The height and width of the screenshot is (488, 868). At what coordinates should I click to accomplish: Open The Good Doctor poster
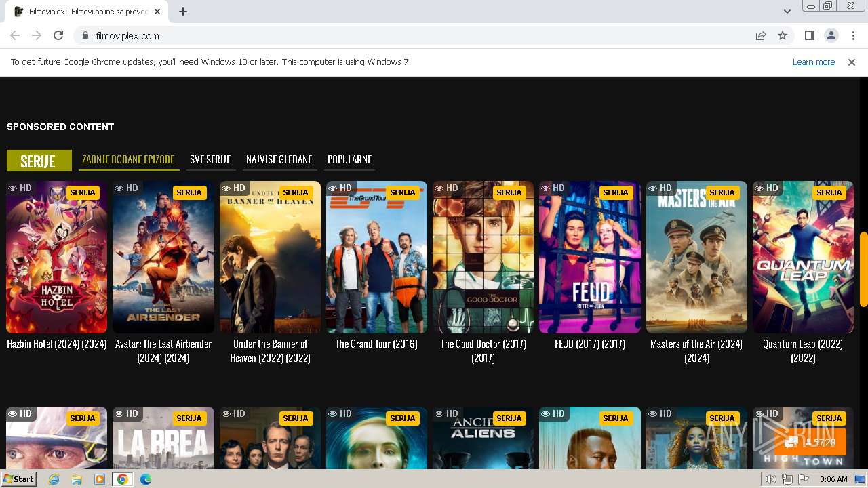483,257
